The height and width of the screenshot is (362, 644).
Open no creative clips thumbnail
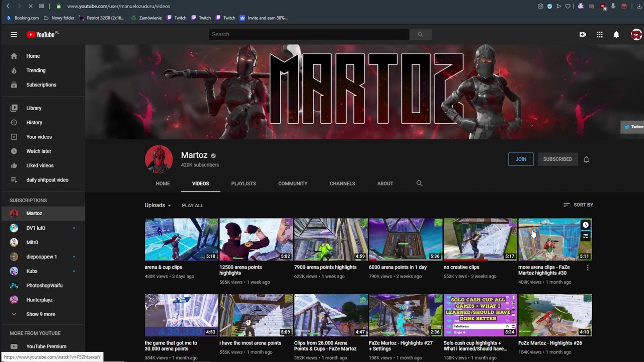480,239
